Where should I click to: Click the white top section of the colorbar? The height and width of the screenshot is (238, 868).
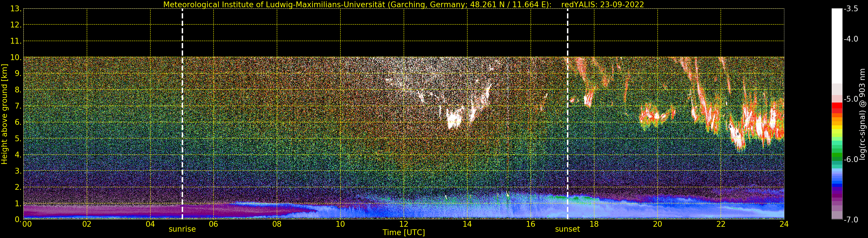click(837, 46)
